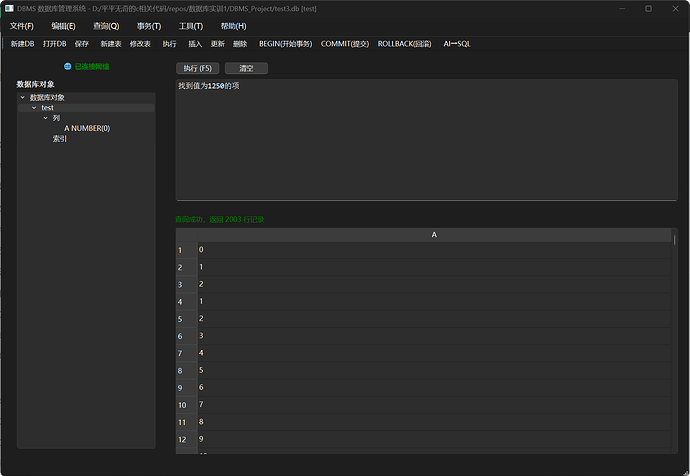Image resolution: width=690 pixels, height=476 pixels.
Task: Click 执行 in the toolbar
Action: (x=169, y=44)
